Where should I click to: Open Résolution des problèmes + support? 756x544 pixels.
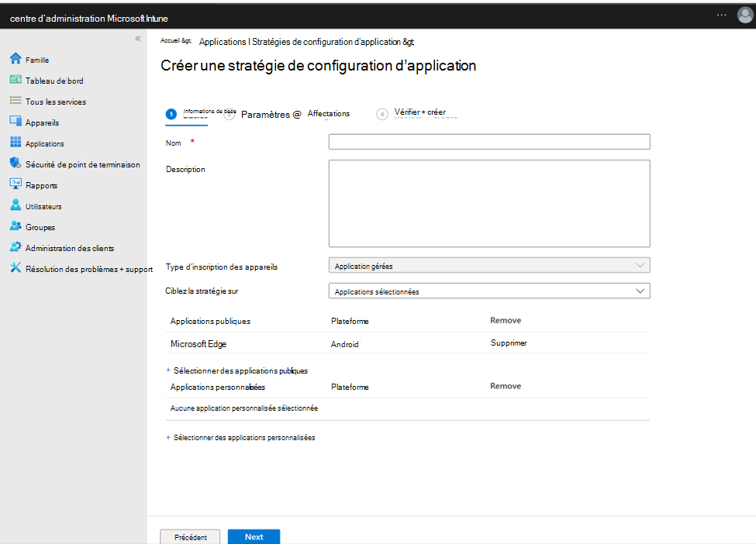(88, 270)
